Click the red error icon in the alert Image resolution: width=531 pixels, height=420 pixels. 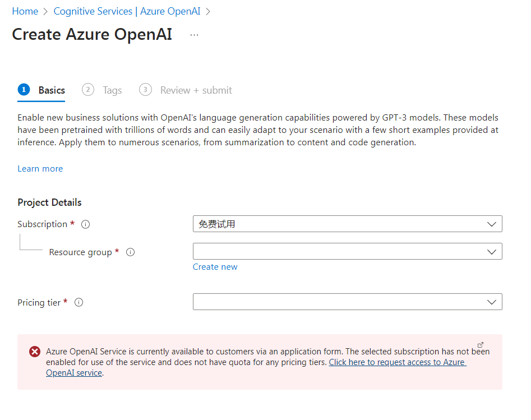tap(35, 352)
